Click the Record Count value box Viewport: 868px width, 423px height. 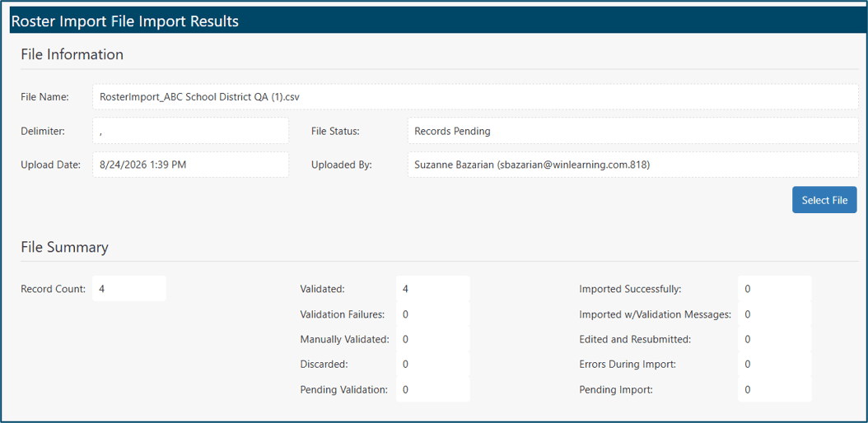click(129, 289)
